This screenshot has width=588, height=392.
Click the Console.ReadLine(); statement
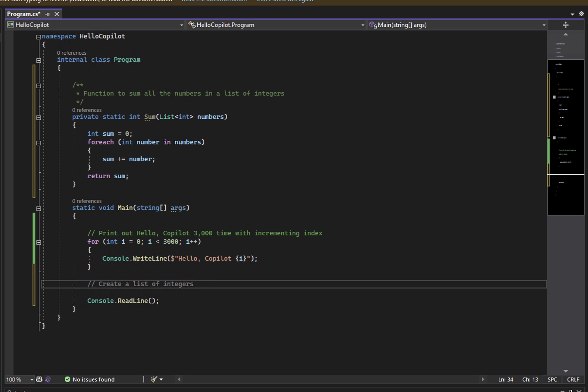click(x=123, y=301)
